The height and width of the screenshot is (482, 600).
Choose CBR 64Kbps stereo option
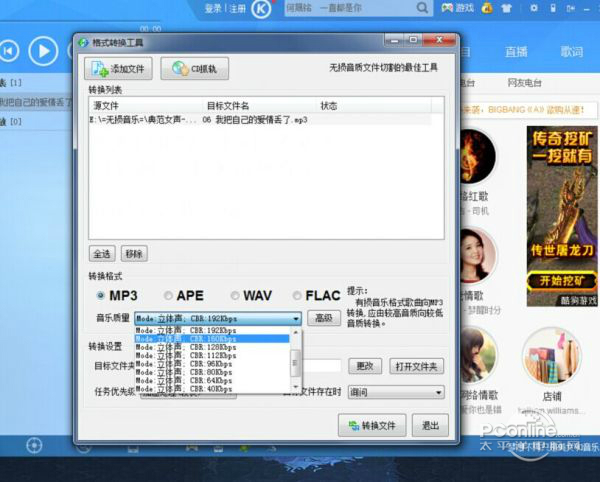(x=212, y=381)
